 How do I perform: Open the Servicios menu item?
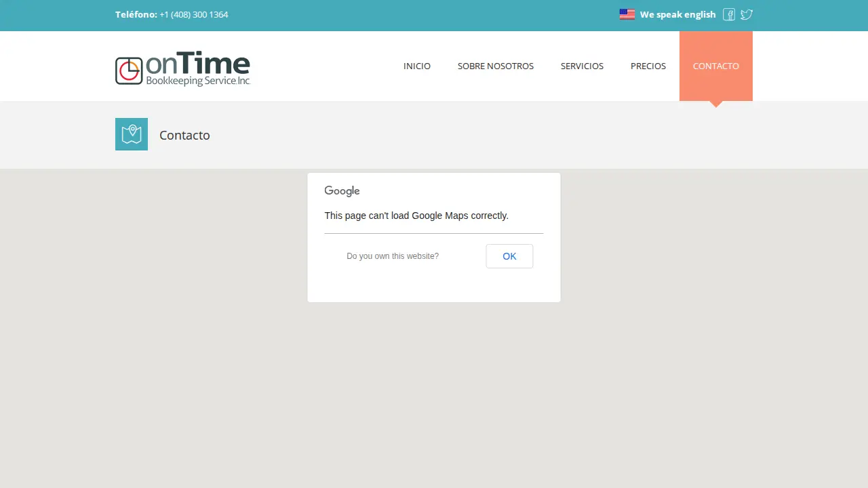(582, 66)
